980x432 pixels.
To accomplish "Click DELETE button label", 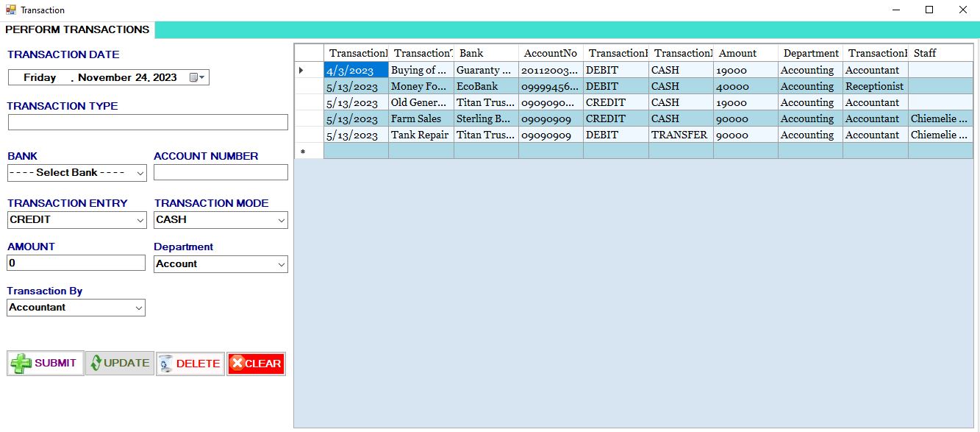I will coord(198,364).
